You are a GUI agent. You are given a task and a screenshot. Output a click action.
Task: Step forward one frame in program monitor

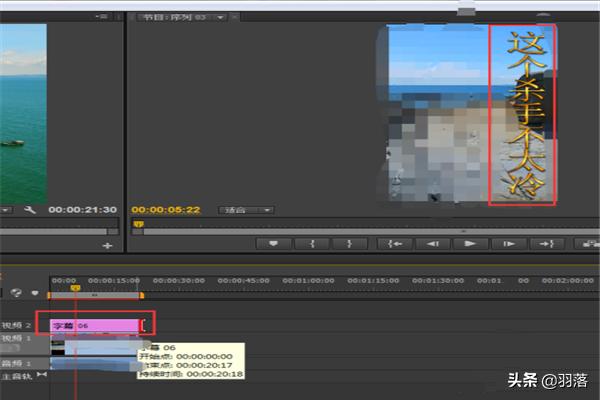[508, 243]
